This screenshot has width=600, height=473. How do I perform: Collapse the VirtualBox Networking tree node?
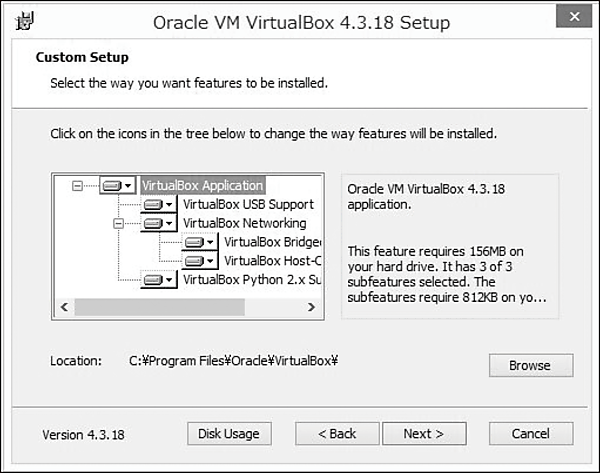[118, 223]
